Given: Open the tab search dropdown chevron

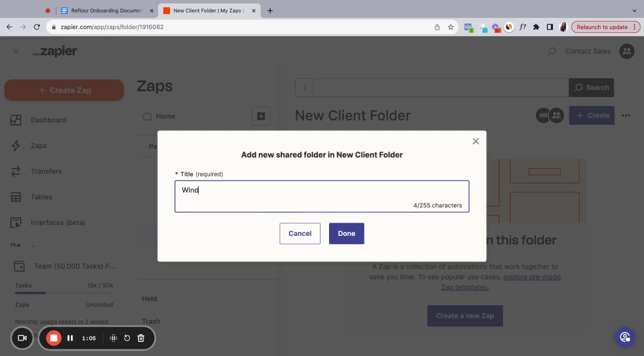Looking at the screenshot, I should (634, 11).
